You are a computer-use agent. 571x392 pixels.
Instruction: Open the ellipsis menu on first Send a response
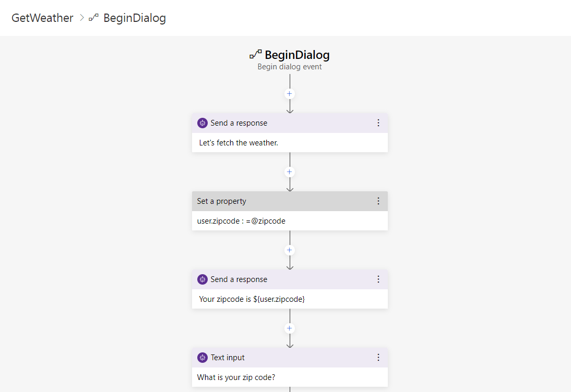(x=378, y=123)
